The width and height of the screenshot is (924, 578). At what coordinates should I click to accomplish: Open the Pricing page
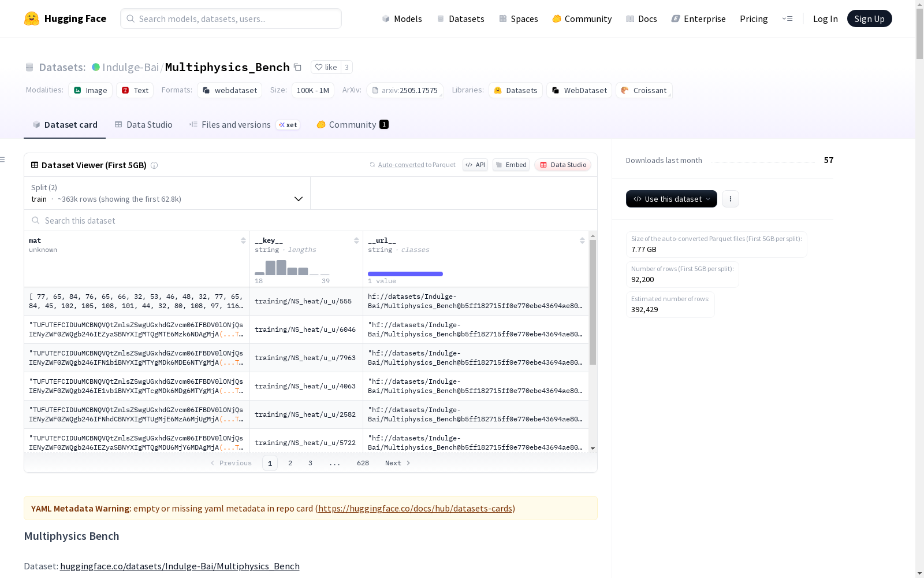754,18
